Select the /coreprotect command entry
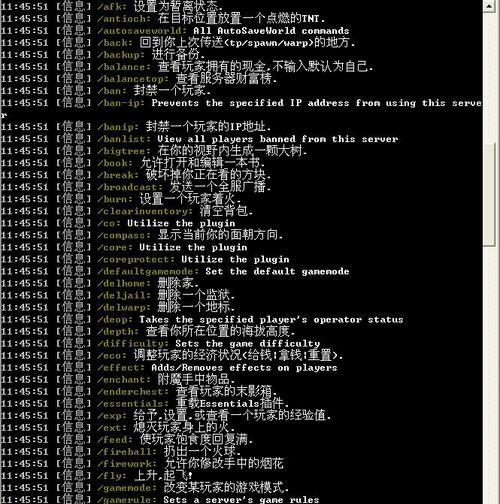The width and height of the screenshot is (500, 504). [145, 259]
